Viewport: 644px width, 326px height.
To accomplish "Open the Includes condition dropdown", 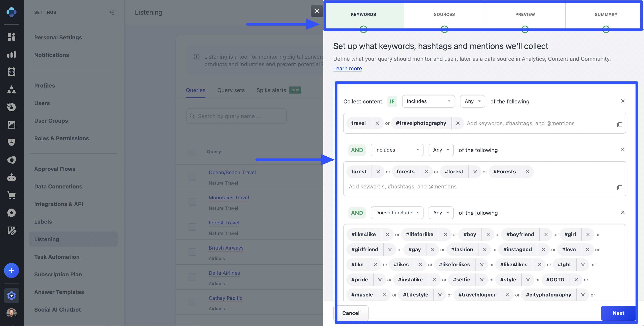I will coord(428,101).
